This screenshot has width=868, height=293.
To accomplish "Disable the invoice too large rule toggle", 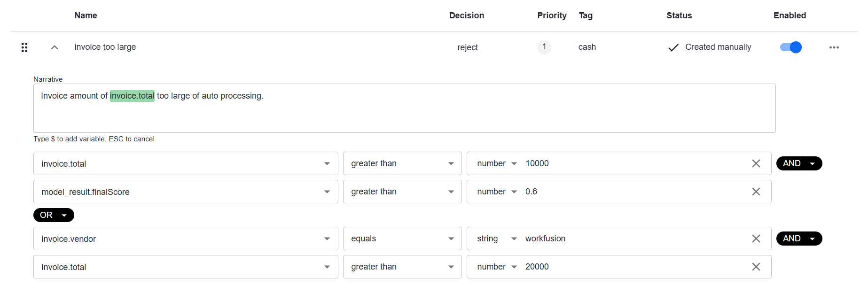I will pos(791,47).
